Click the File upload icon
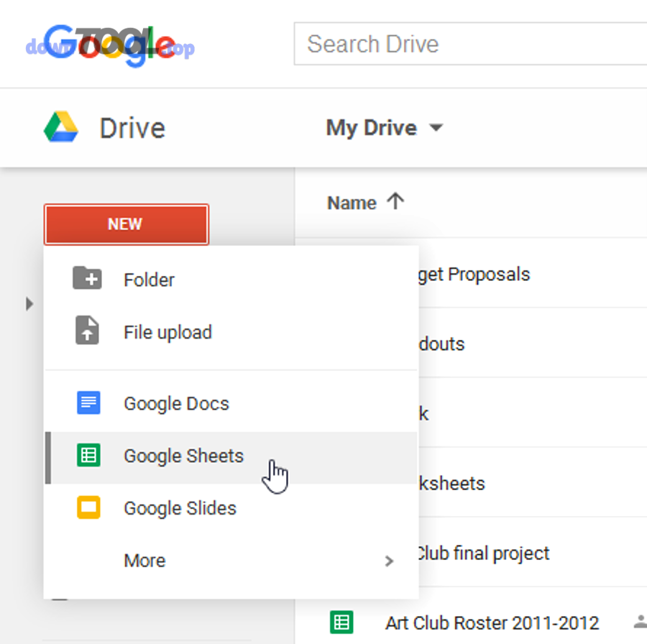Image resolution: width=647 pixels, height=644 pixels. [x=86, y=332]
